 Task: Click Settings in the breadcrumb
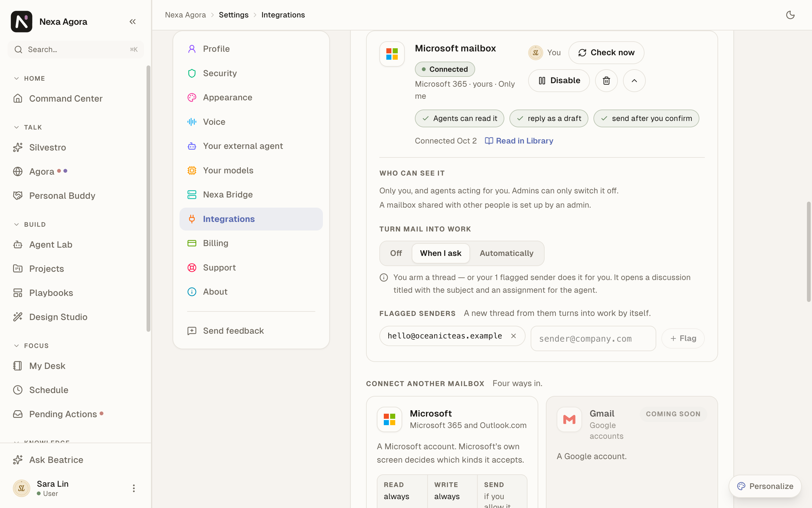[x=233, y=15]
